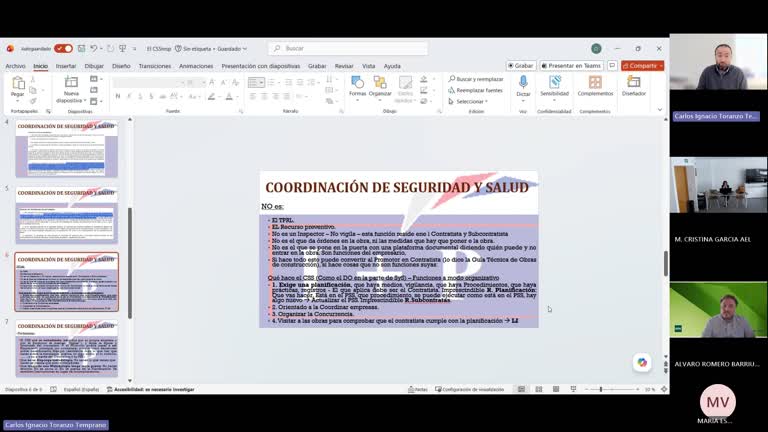Click the Grabar button
The height and width of the screenshot is (432, 768).
521,66
